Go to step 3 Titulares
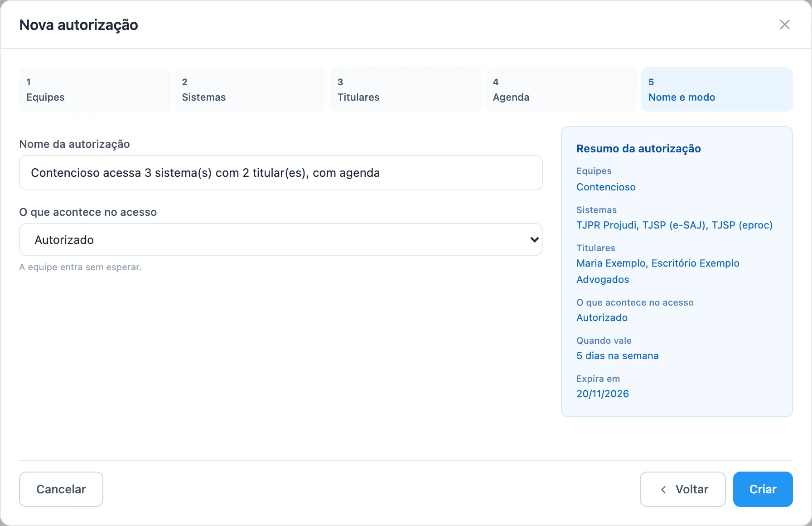 [x=406, y=89]
